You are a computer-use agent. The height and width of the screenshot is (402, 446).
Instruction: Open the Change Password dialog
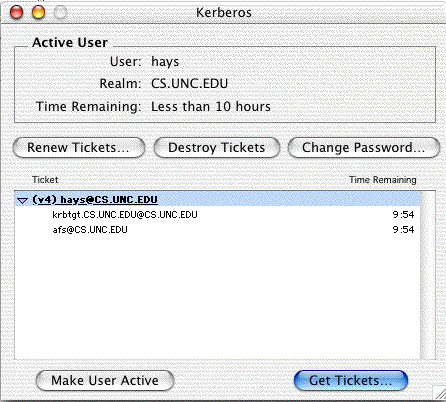(364, 148)
